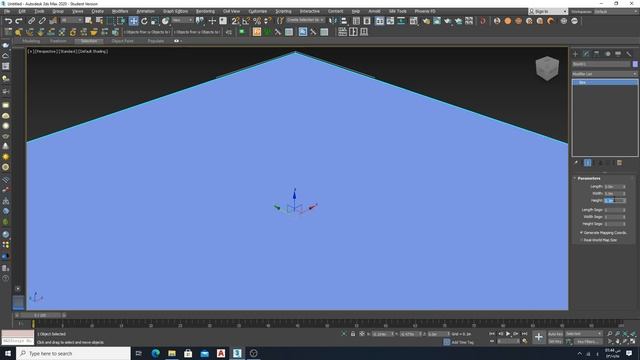Click the taskbar search box
Screen dimensions: 640x360
(73, 353)
